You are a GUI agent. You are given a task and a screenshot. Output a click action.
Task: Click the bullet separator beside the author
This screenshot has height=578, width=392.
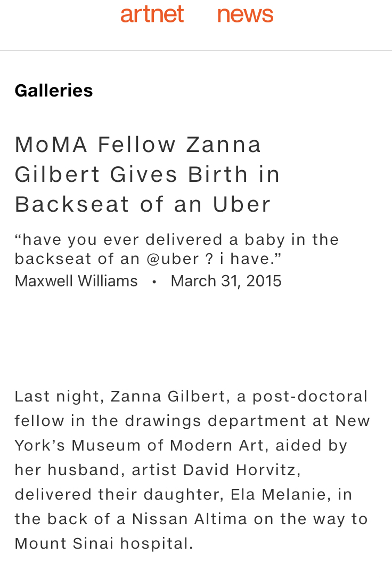(x=154, y=282)
